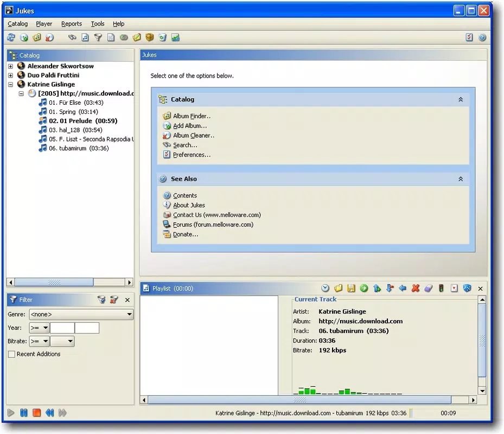
Task: Click the binoculars Search toolbar icon
Action: coord(72,37)
